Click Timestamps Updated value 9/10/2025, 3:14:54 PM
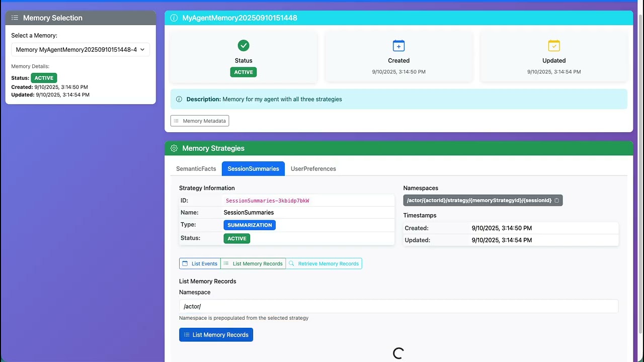 [x=502, y=240]
